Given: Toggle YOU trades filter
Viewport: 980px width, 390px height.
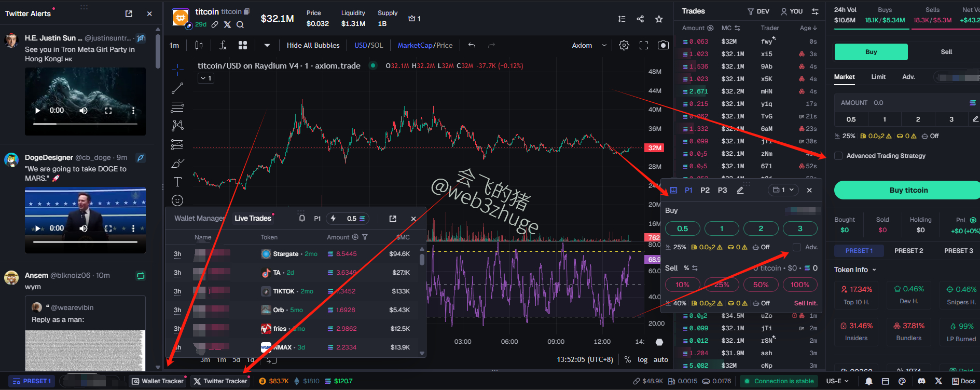Looking at the screenshot, I should coord(792,11).
